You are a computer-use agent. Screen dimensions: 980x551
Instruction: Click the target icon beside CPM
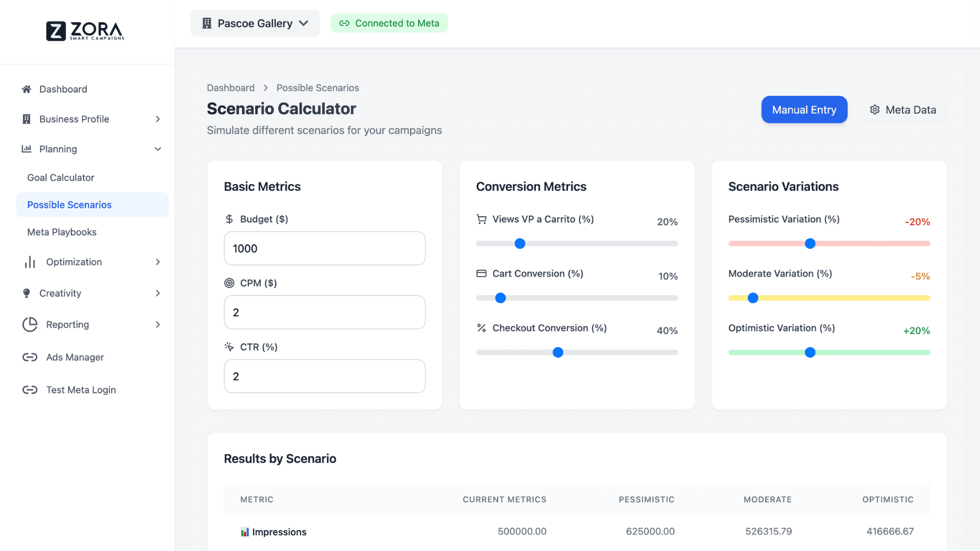pyautogui.click(x=229, y=283)
